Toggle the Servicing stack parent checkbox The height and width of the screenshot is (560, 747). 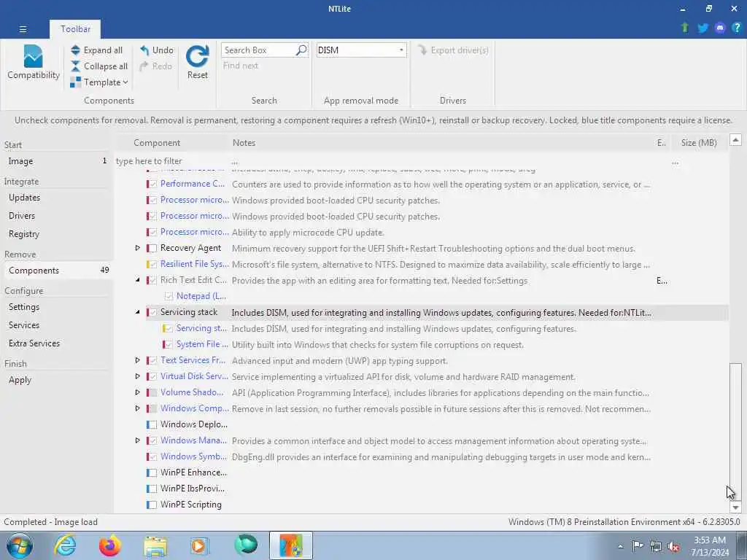pyautogui.click(x=153, y=312)
